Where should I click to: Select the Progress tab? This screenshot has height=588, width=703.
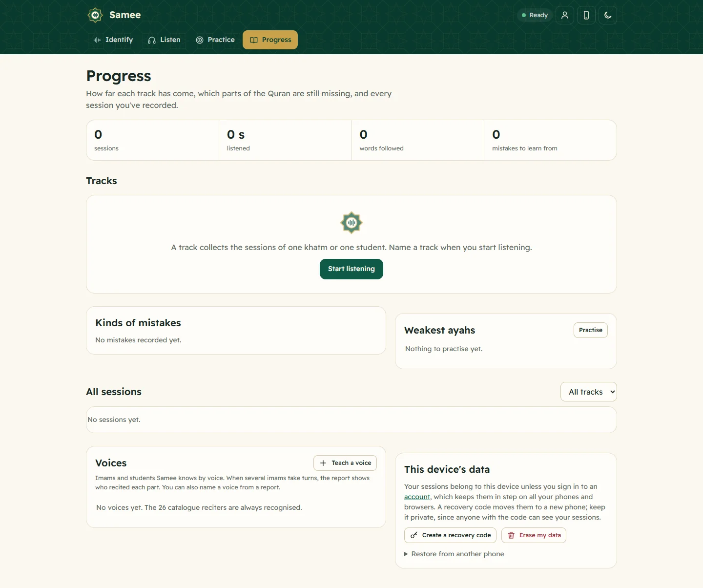[270, 40]
